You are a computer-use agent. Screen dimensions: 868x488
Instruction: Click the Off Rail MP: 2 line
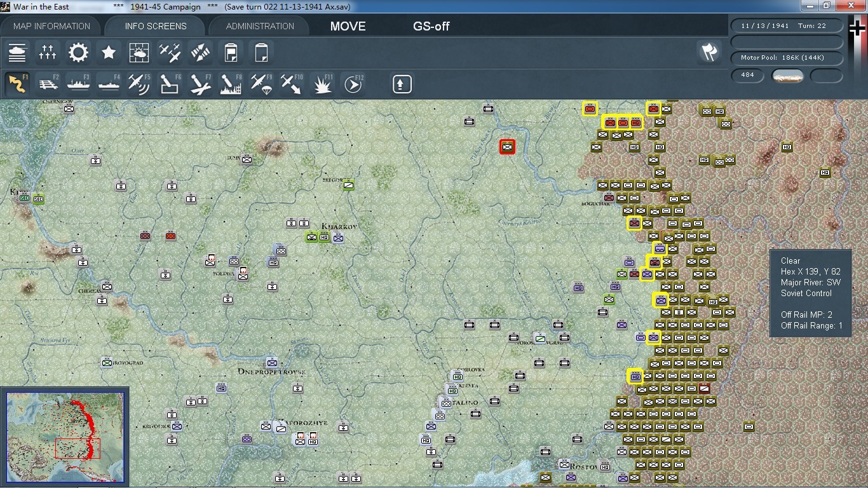(806, 315)
